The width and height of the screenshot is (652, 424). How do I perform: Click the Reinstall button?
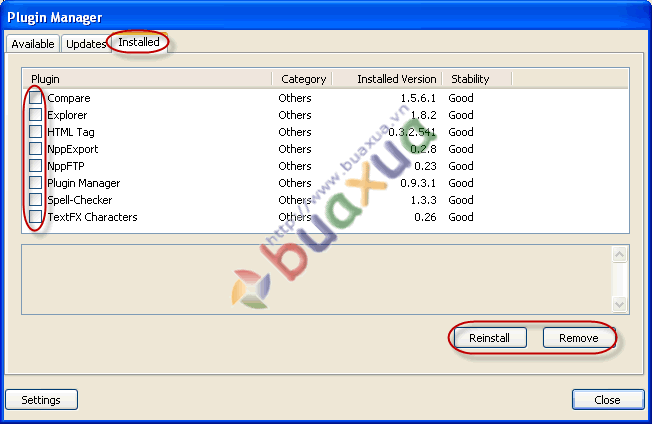tap(490, 338)
